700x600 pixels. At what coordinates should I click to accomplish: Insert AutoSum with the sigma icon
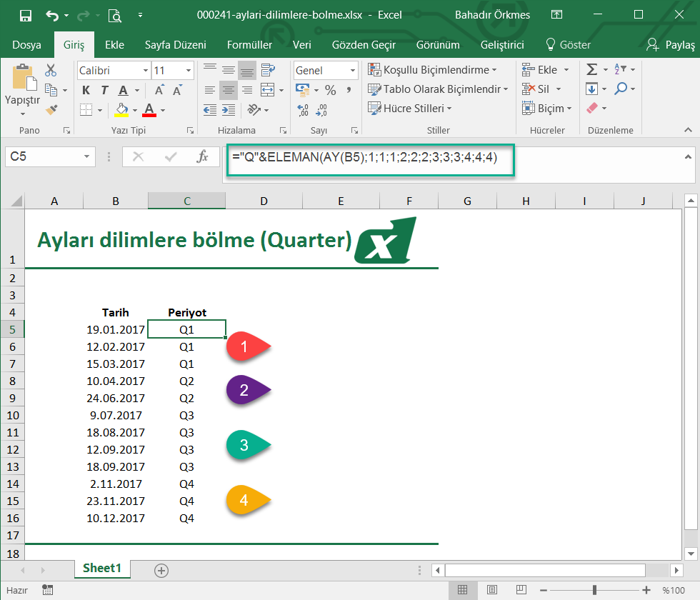pos(591,70)
